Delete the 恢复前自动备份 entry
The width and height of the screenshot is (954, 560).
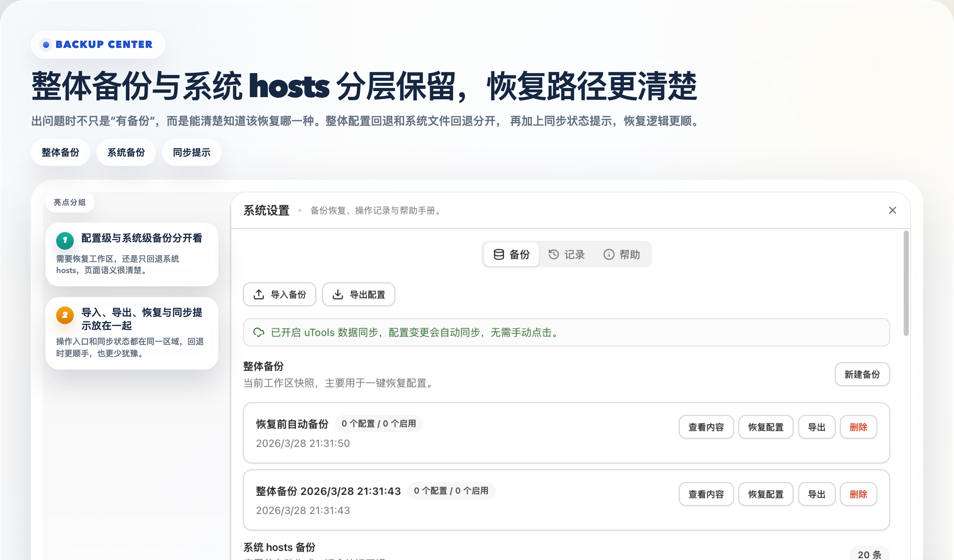click(858, 427)
